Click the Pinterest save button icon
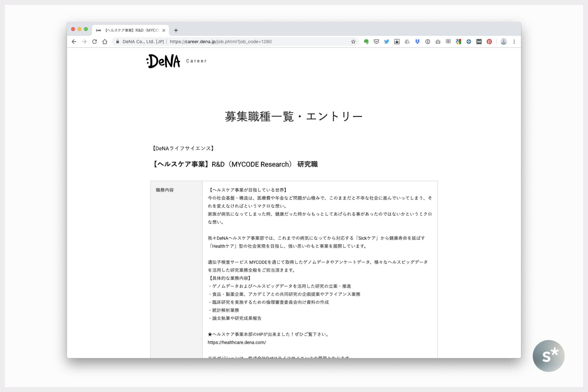588x392 pixels. tap(489, 42)
